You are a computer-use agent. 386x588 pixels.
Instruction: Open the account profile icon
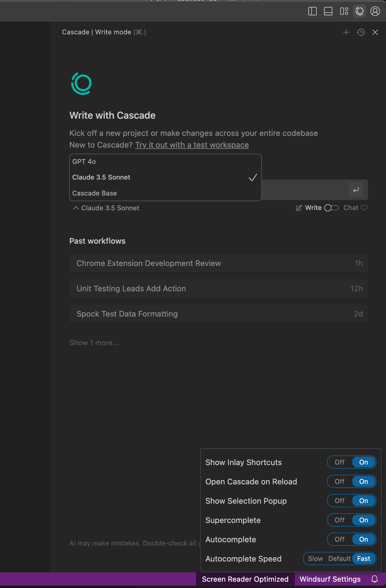point(375,11)
